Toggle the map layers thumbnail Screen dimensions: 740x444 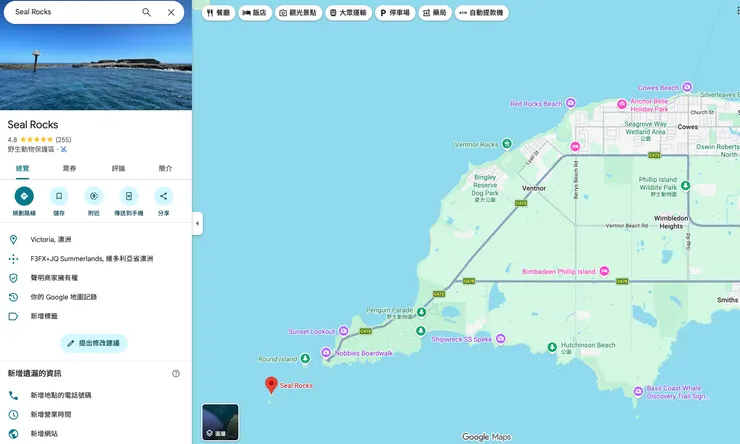pos(220,422)
